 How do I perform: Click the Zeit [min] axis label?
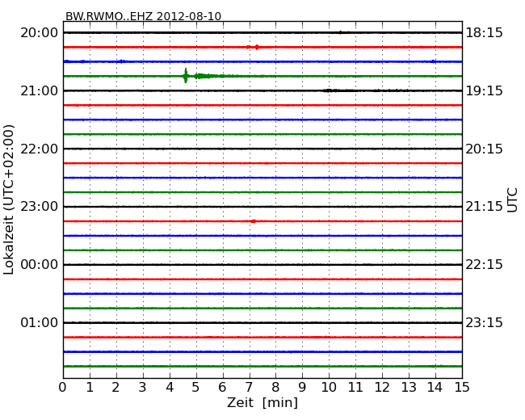click(x=262, y=402)
